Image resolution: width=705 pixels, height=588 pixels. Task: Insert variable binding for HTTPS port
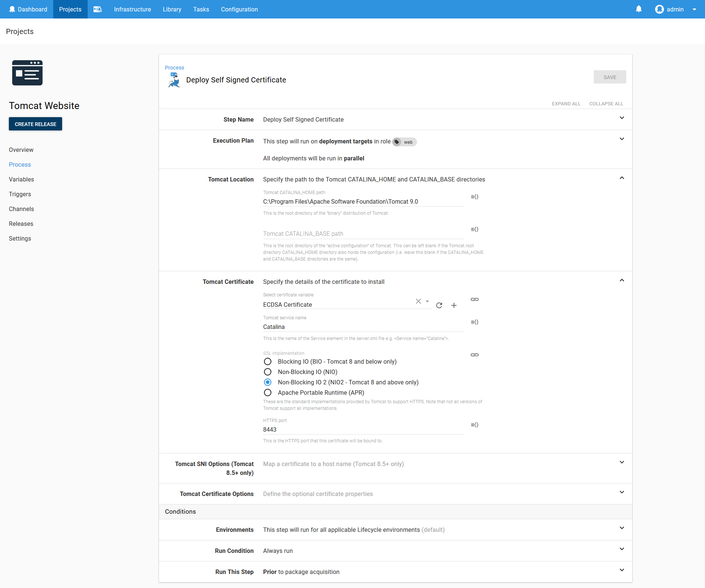[475, 425]
